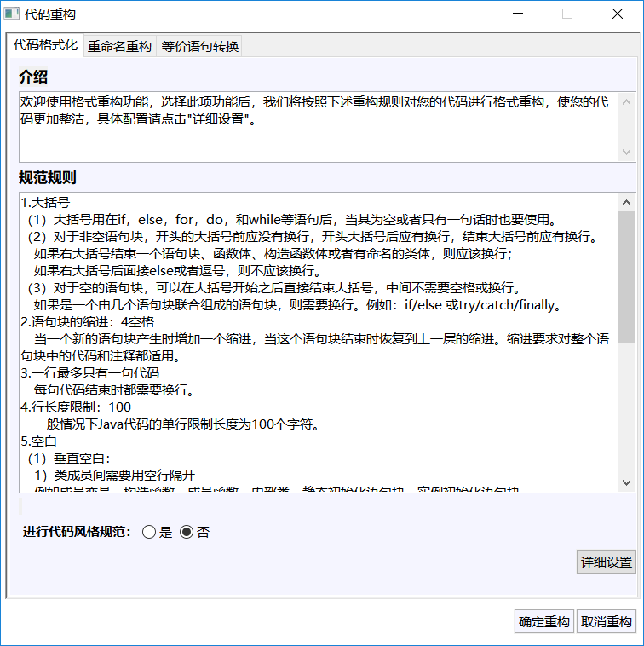Cancel with 取消重构 button
This screenshot has width=644, height=646.
point(607,621)
